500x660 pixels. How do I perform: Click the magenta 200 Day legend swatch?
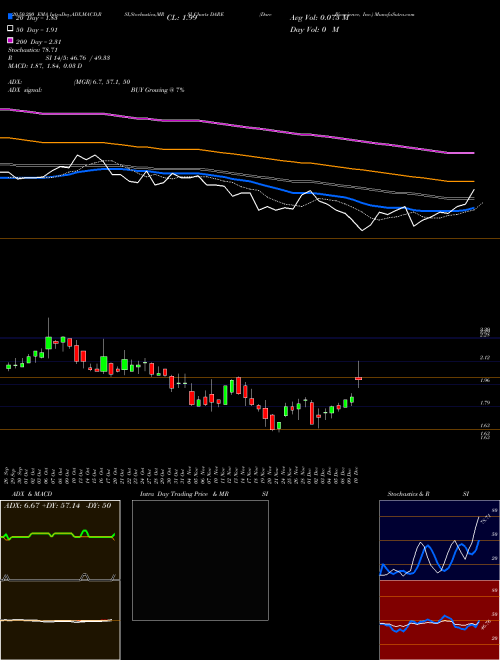tap(10, 40)
